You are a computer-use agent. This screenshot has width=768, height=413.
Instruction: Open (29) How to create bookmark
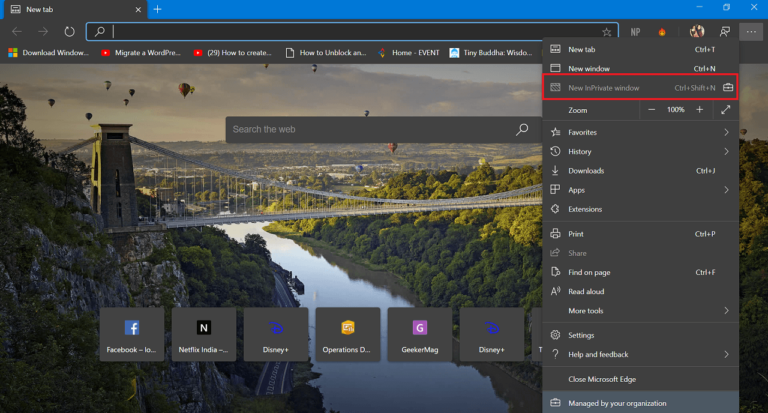(x=233, y=53)
